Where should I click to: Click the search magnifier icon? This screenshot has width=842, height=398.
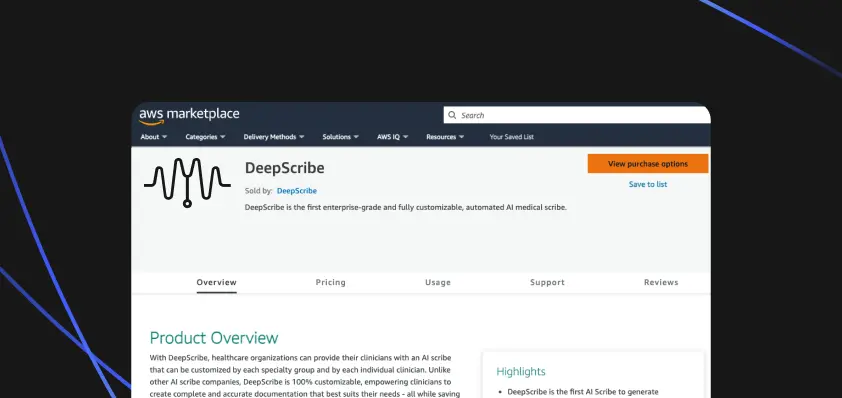coord(452,115)
